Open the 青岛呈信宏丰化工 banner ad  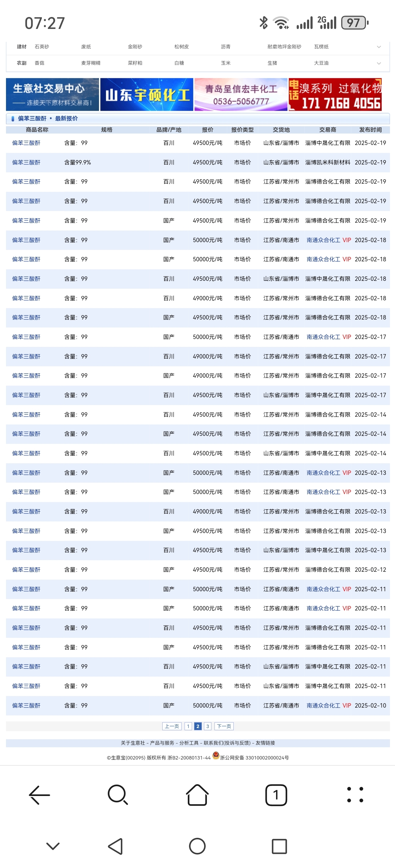241,95
